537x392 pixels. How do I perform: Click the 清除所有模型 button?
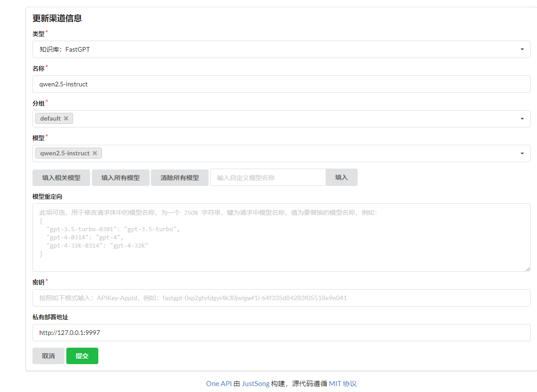180,178
